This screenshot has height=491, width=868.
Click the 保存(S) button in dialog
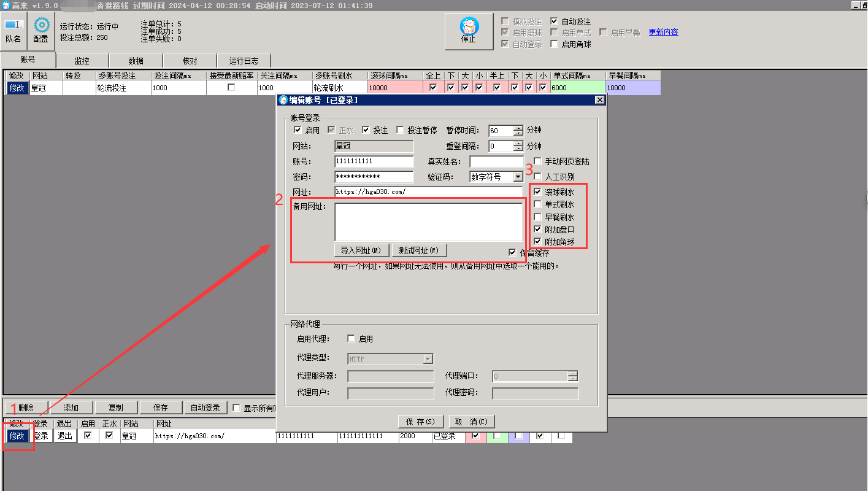[x=421, y=422]
